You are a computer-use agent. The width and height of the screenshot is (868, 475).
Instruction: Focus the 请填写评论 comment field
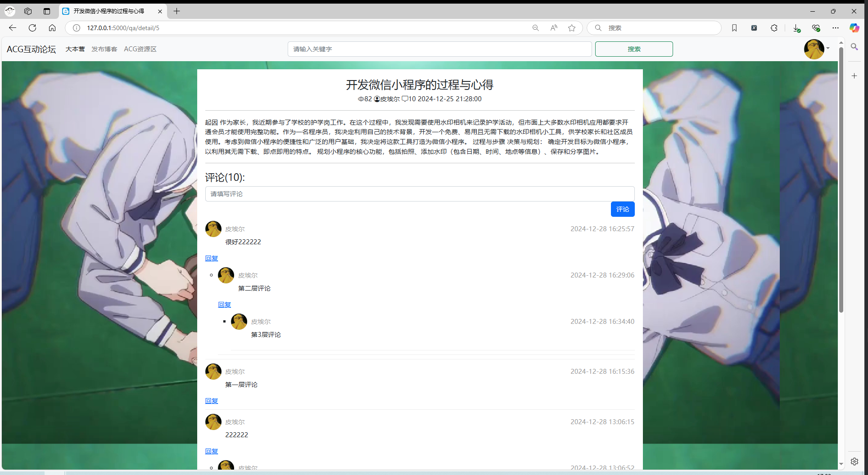click(x=420, y=194)
